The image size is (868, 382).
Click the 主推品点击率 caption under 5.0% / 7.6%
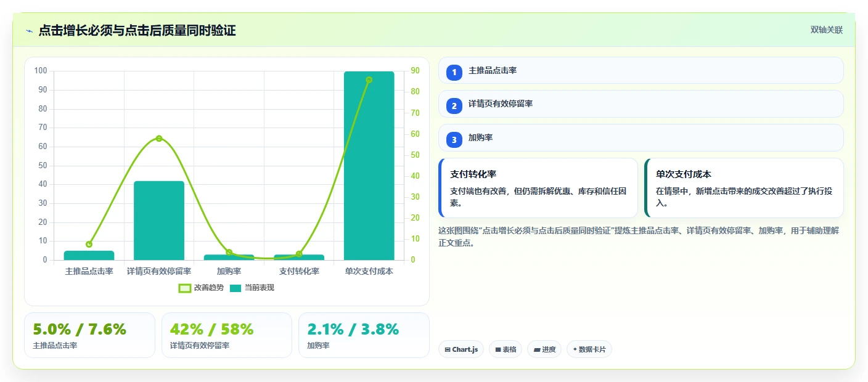tap(55, 346)
